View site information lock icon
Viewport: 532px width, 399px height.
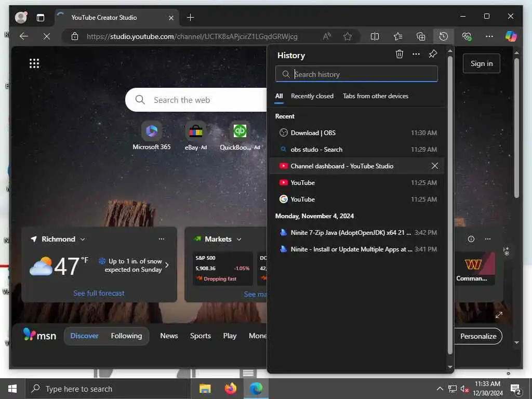click(x=75, y=36)
